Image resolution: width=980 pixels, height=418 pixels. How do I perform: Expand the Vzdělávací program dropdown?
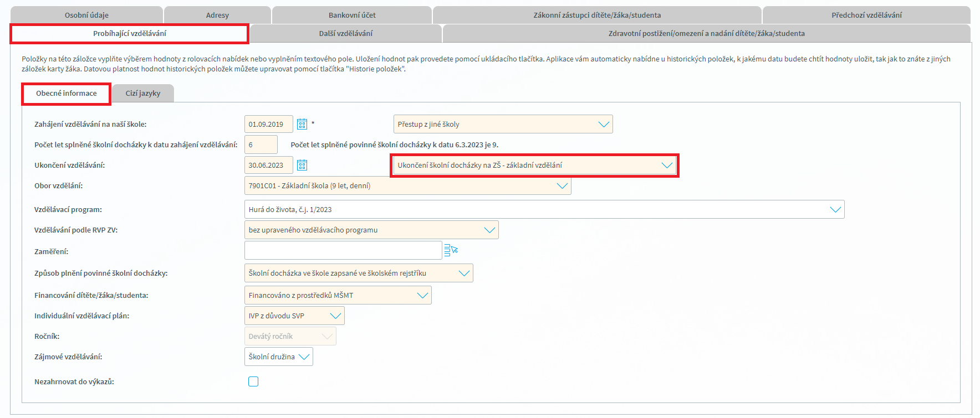tap(544, 209)
